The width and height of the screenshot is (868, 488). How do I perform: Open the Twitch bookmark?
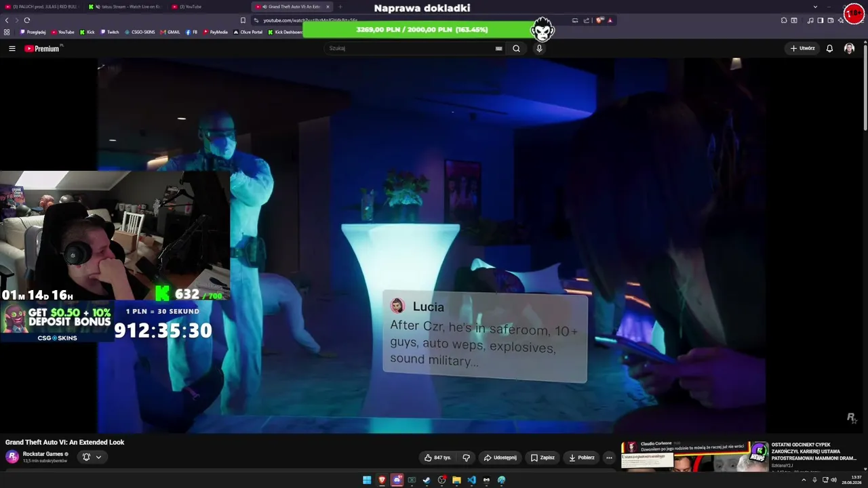[109, 32]
